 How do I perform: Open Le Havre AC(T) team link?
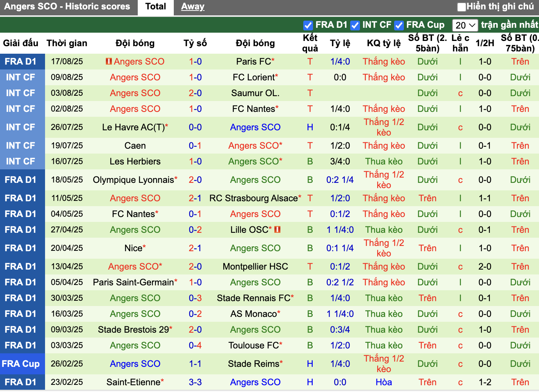pyautogui.click(x=134, y=127)
